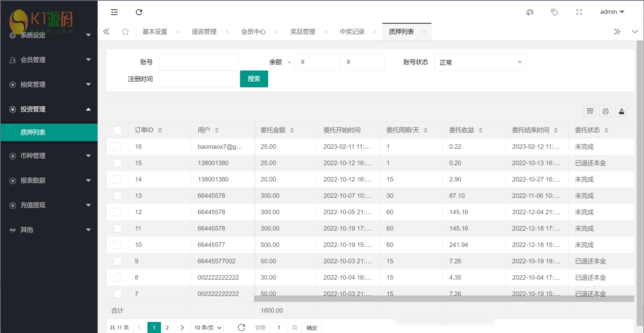This screenshot has width=644, height=333.
Task: Check the select-all checkbox in table header
Action: tap(118, 130)
